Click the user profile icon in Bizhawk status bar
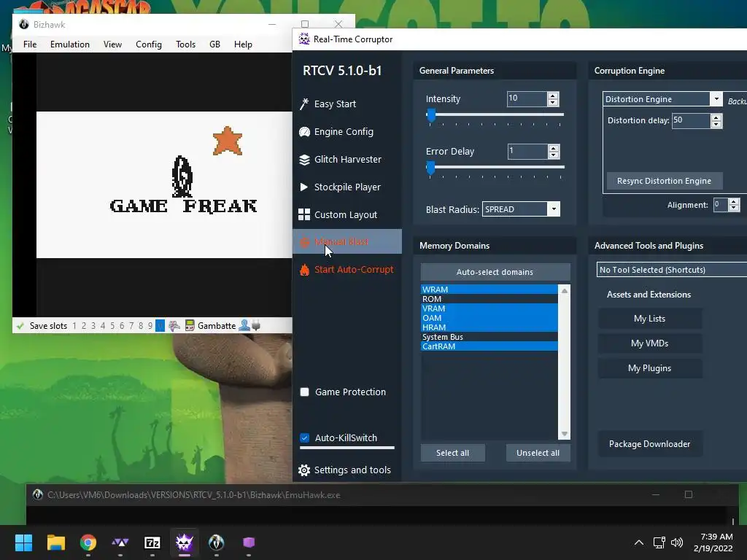This screenshot has width=747, height=560. (244, 325)
